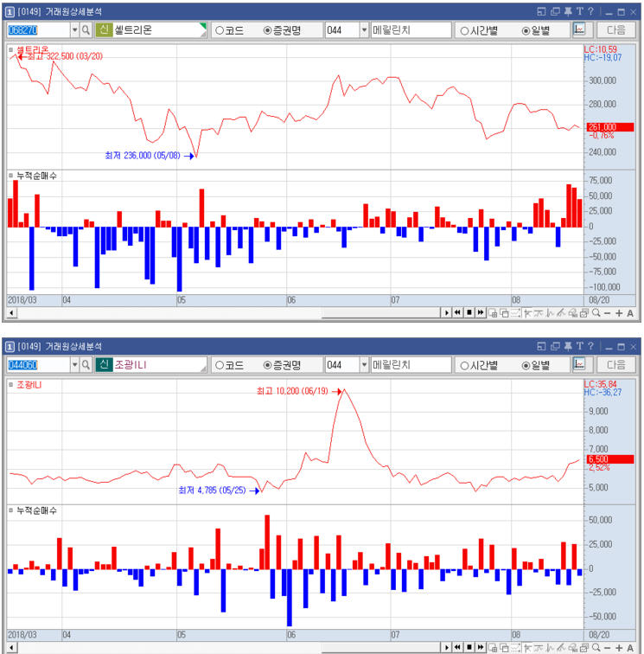Click the chart icon beside 다음 in top window
The width and height of the screenshot is (644, 654).
(579, 30)
